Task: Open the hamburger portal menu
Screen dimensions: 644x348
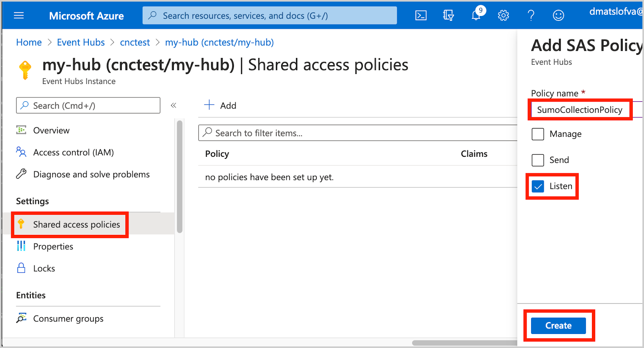Action: pyautogui.click(x=19, y=16)
